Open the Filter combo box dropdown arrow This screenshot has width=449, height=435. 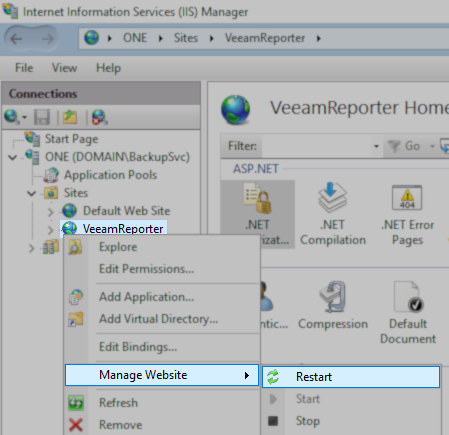click(x=376, y=146)
